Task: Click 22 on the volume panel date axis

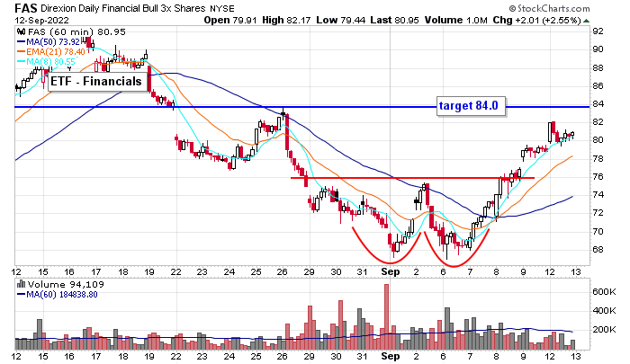Action: 176,356
